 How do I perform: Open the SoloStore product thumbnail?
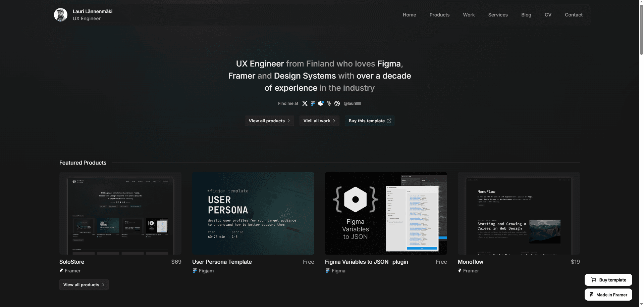(x=120, y=213)
